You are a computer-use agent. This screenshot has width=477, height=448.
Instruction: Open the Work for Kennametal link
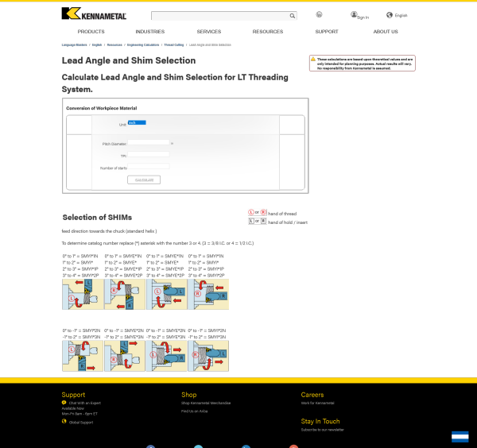(317, 403)
